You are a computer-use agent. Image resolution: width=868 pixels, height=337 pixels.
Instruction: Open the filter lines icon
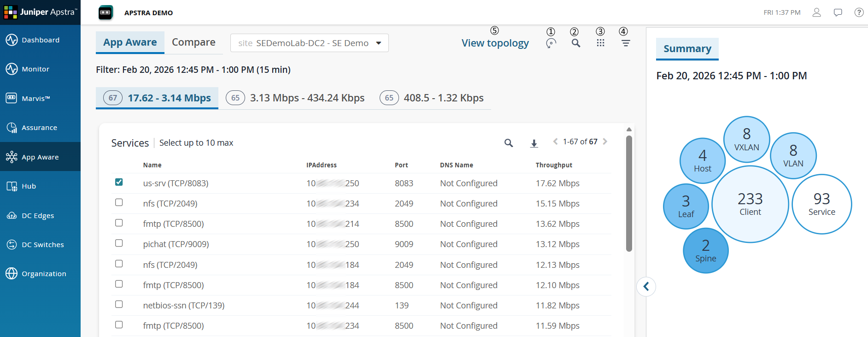[x=625, y=43]
